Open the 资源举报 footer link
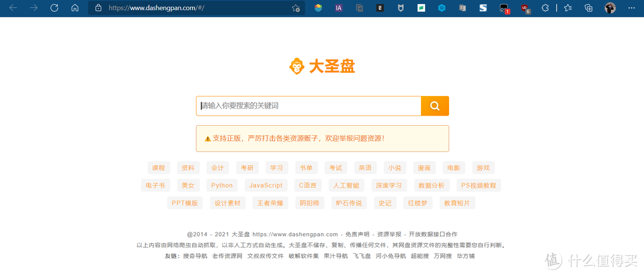 point(389,234)
